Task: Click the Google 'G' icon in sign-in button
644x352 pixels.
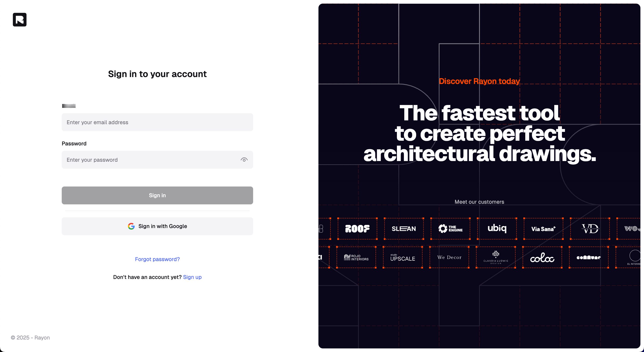Action: [131, 226]
